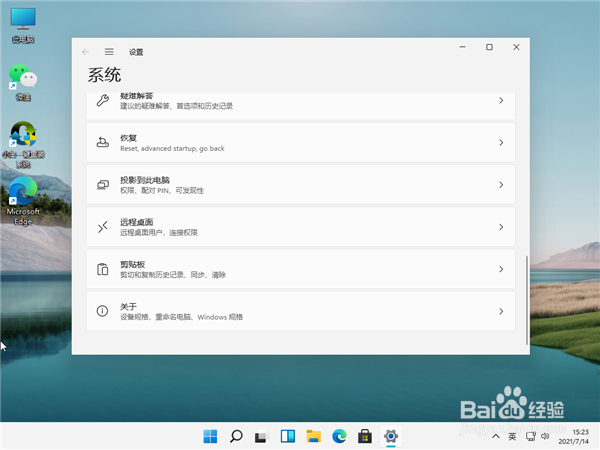600x450 pixels.
Task: Click the Windows Start button
Action: (210, 436)
